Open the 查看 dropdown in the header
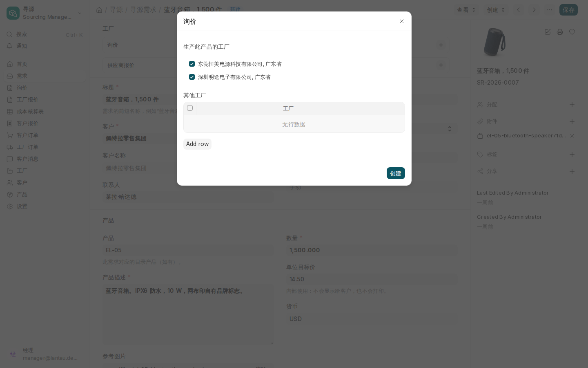Image resolution: width=588 pixels, height=368 pixels. click(466, 10)
